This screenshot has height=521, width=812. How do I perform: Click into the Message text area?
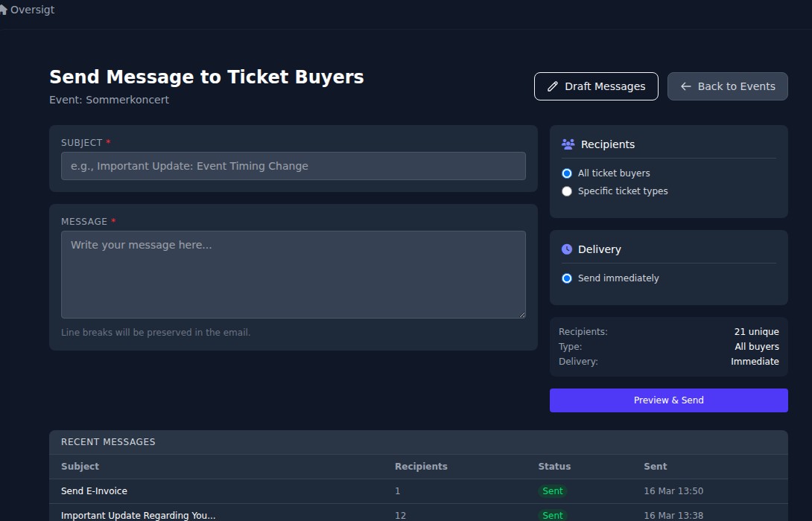(293, 275)
